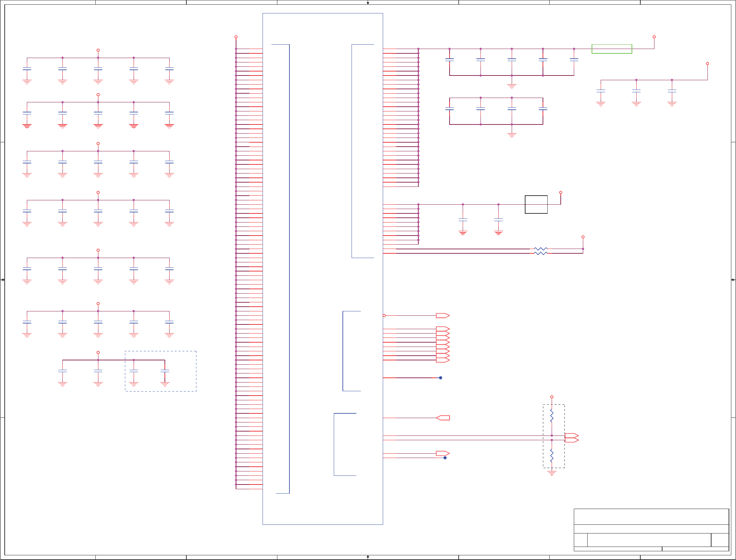Click the black square component box
Image resolution: width=736 pixels, height=560 pixels.
click(536, 204)
